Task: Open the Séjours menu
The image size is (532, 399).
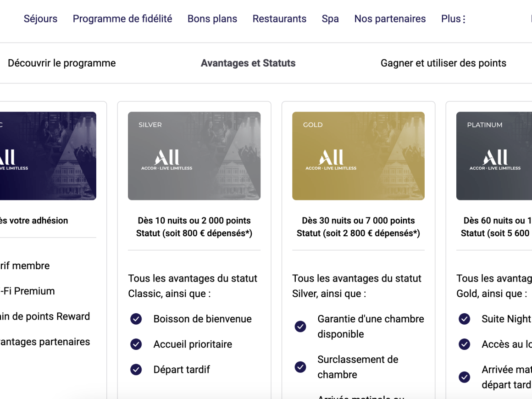Action: (x=40, y=19)
